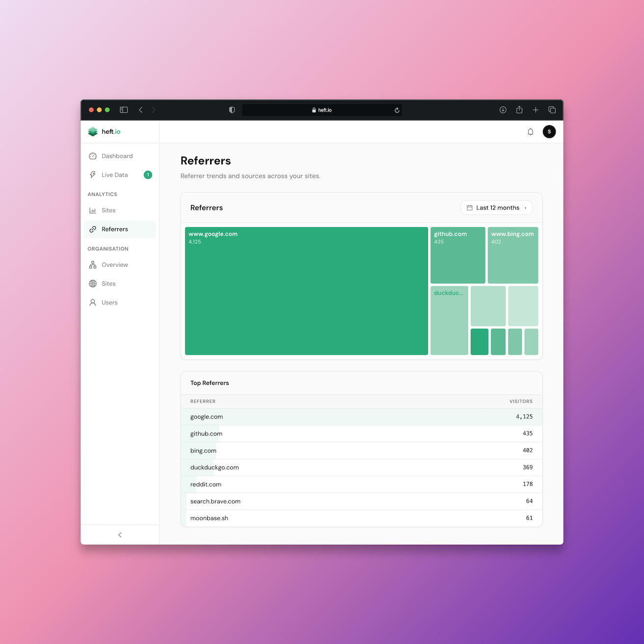This screenshot has width=644, height=644.
Task: Select the Live Data lightning icon
Action: point(93,175)
